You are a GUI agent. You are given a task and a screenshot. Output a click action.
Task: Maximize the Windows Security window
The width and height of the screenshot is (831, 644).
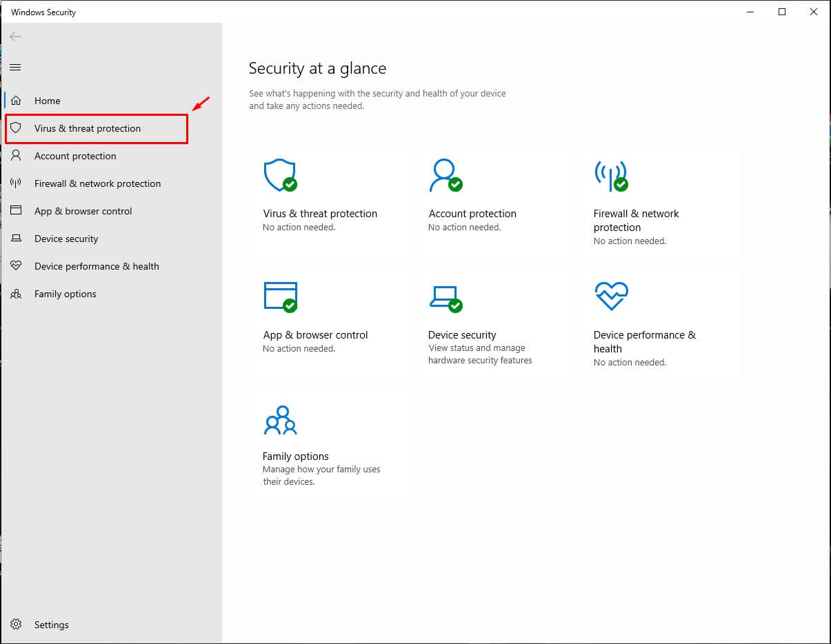click(781, 12)
